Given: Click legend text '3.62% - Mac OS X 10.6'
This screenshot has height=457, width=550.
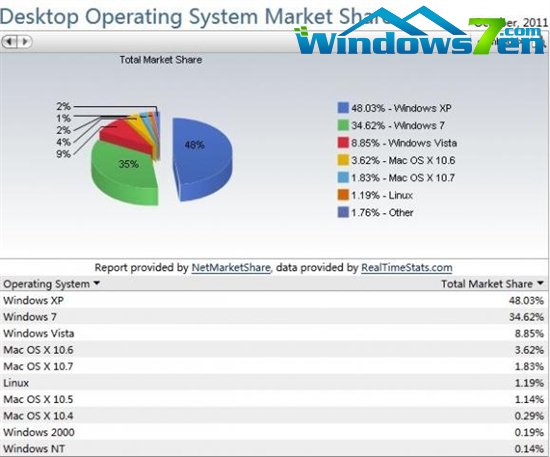Looking at the screenshot, I should pos(403,160).
